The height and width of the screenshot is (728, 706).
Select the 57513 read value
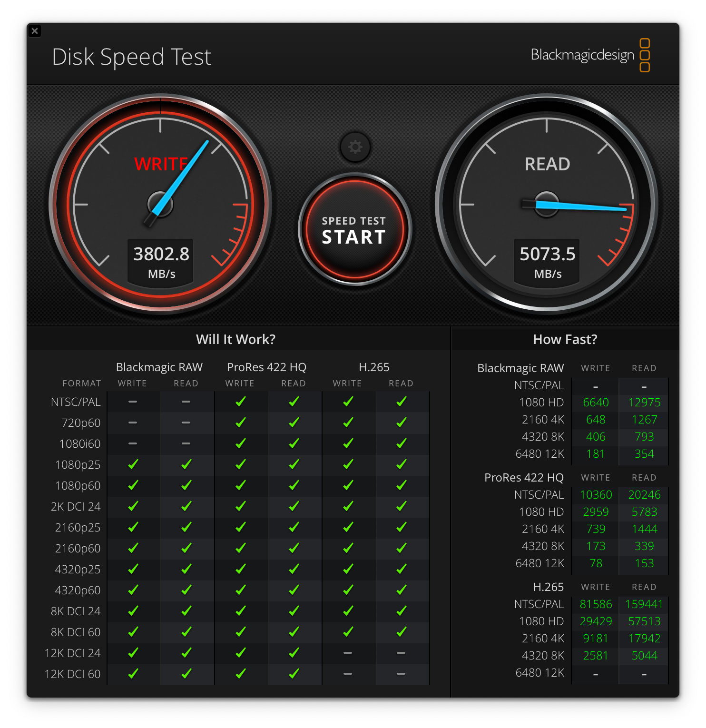(x=644, y=621)
